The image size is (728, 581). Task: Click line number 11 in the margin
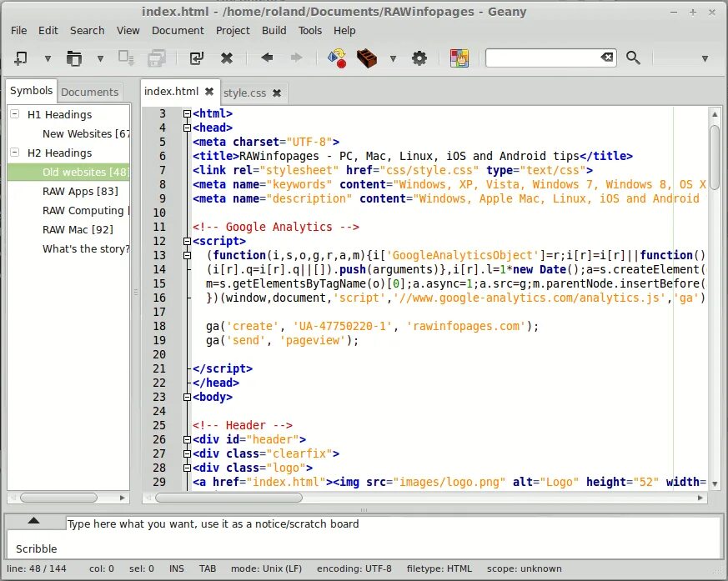point(159,227)
